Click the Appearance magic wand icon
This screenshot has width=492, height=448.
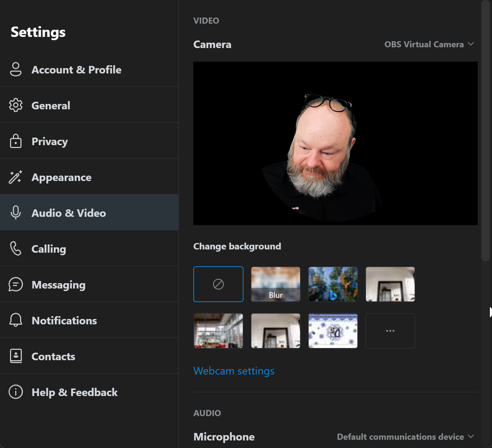[16, 177]
